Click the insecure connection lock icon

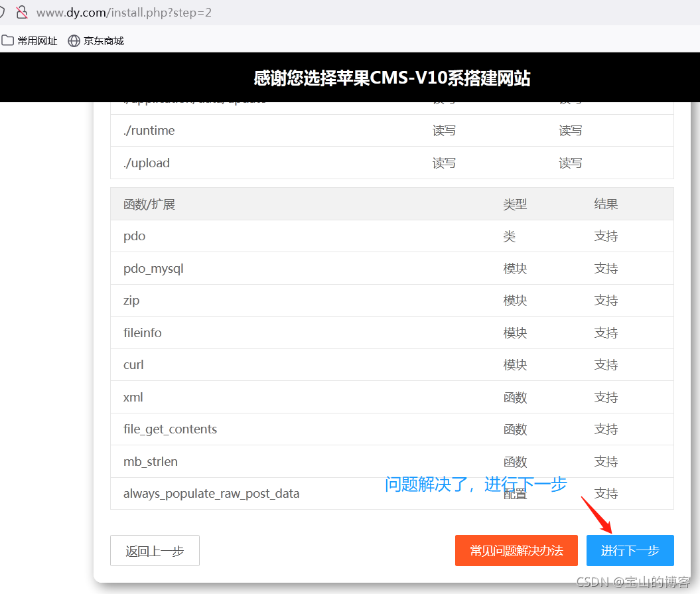point(22,12)
